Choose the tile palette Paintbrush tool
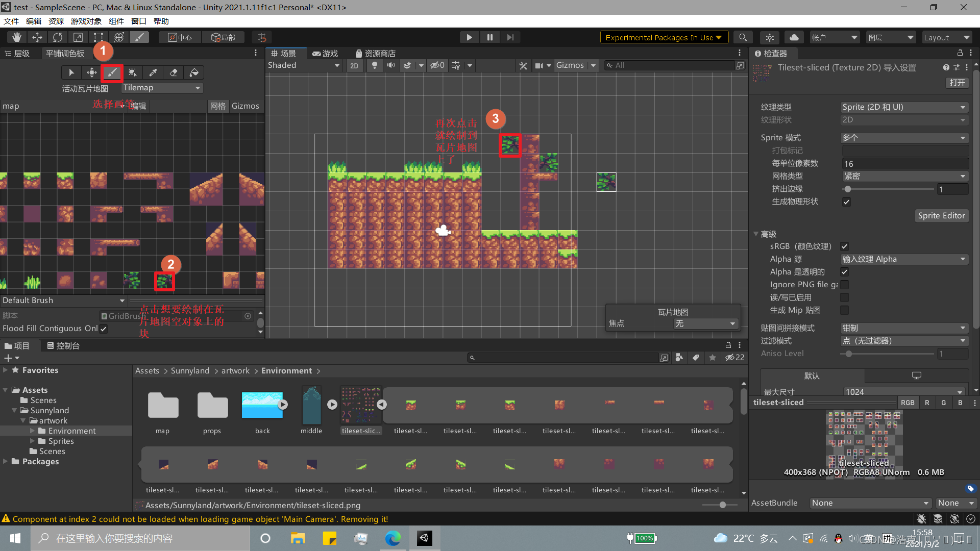This screenshot has width=980, height=551. [112, 72]
